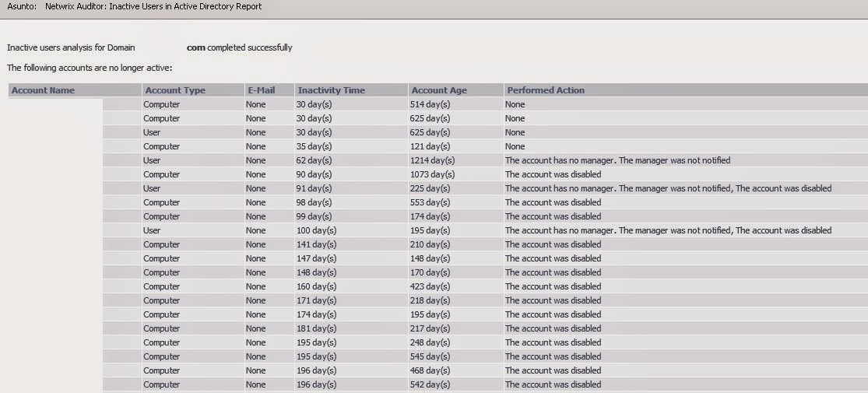868x393 pixels.
Task: Click the 62 day(s) inactivity time cell
Action: point(314,160)
